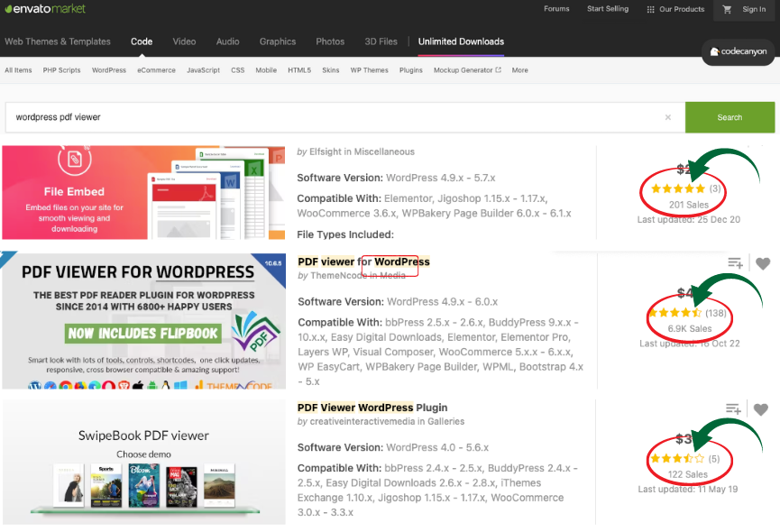780x532 pixels.
Task: Select Web Themes & Templates tab
Action: tap(58, 41)
